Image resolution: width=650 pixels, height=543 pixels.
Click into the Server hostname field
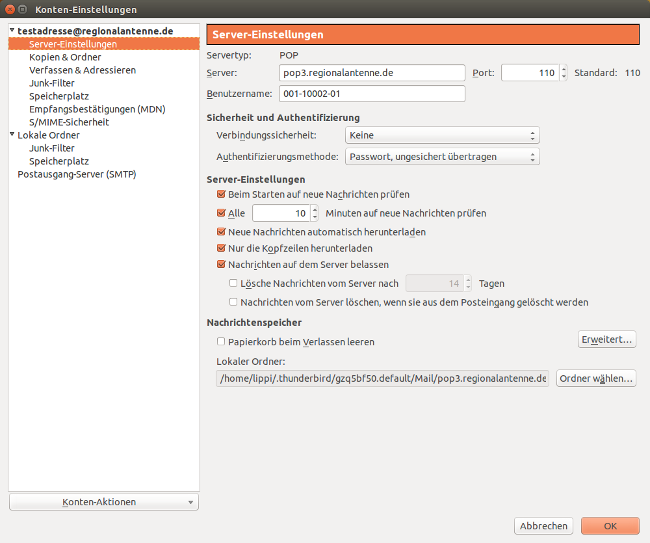click(372, 73)
